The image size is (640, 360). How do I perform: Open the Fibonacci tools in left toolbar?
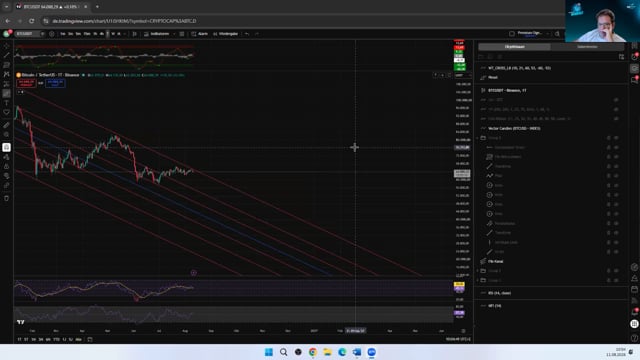pos(7,65)
